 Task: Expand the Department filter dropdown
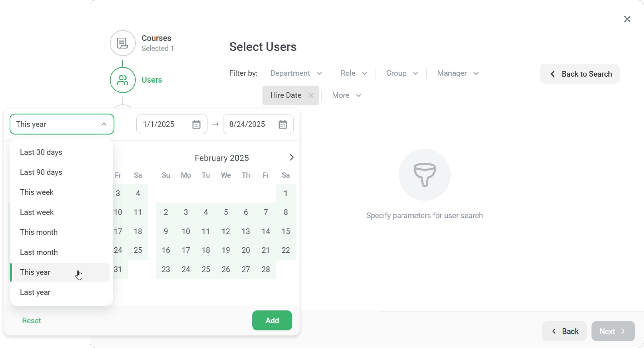click(x=296, y=73)
